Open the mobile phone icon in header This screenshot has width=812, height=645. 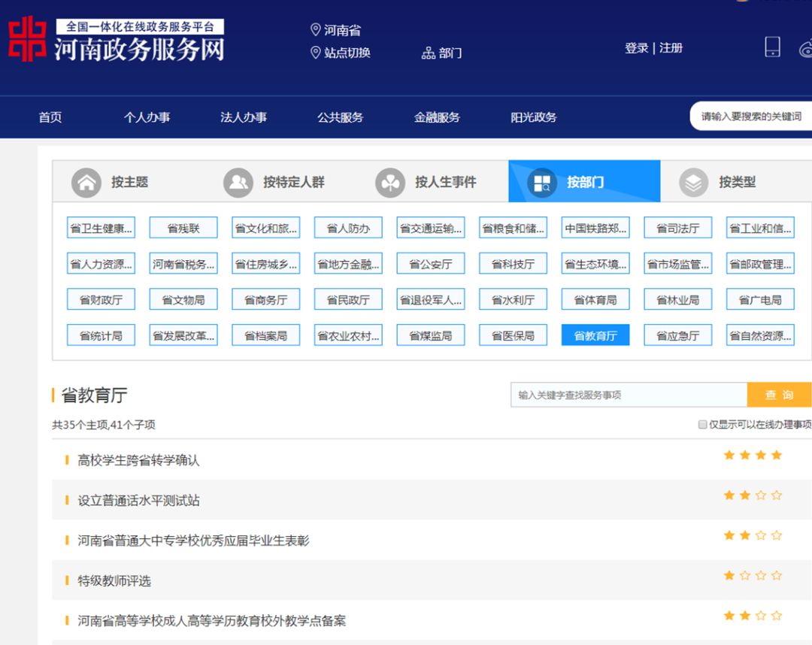pos(772,47)
